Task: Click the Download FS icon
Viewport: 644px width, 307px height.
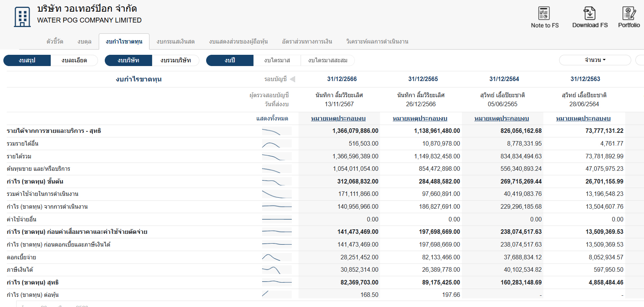Action: point(590,14)
